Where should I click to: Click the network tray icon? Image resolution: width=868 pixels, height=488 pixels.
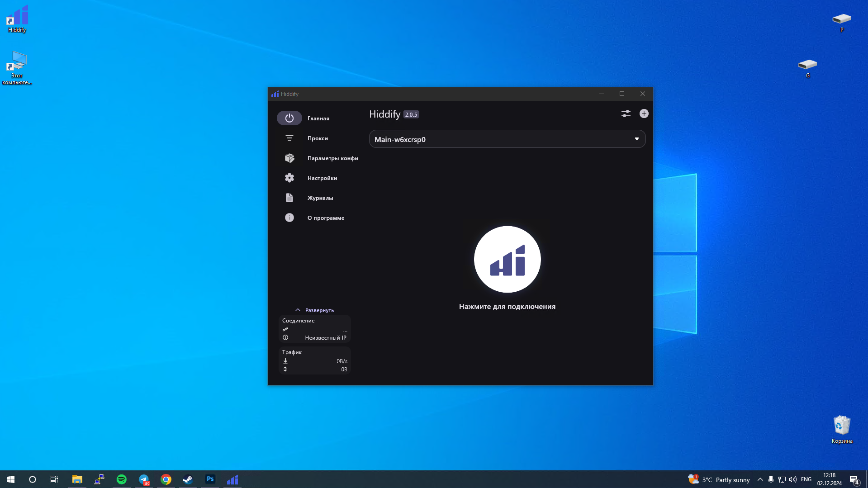782,479
